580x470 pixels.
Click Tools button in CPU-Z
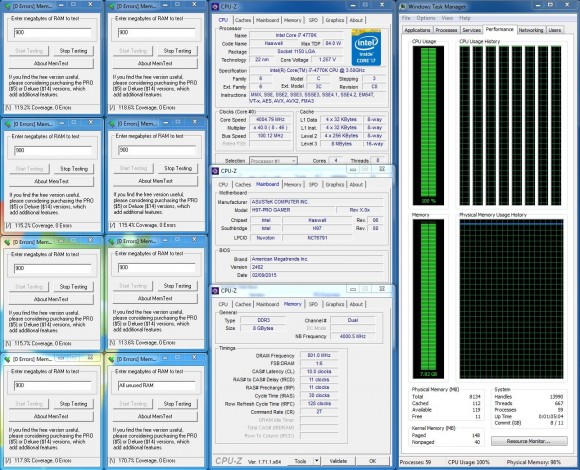click(x=300, y=461)
